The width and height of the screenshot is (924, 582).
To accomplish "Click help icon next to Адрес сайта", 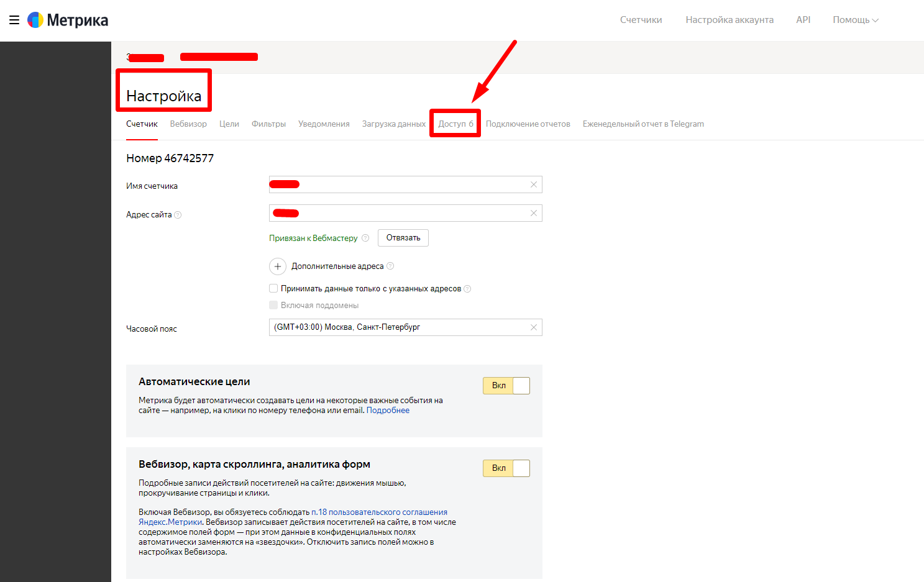I will pyautogui.click(x=178, y=215).
